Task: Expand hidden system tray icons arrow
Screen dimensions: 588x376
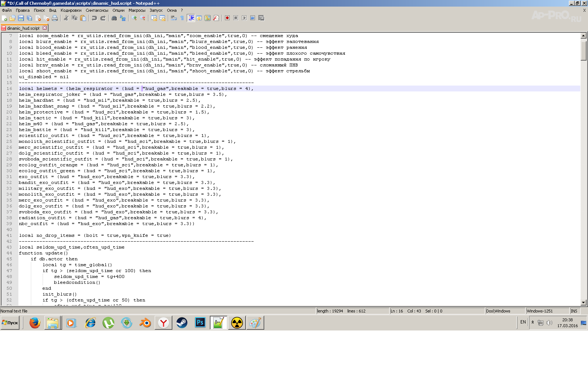Action: tap(533, 322)
